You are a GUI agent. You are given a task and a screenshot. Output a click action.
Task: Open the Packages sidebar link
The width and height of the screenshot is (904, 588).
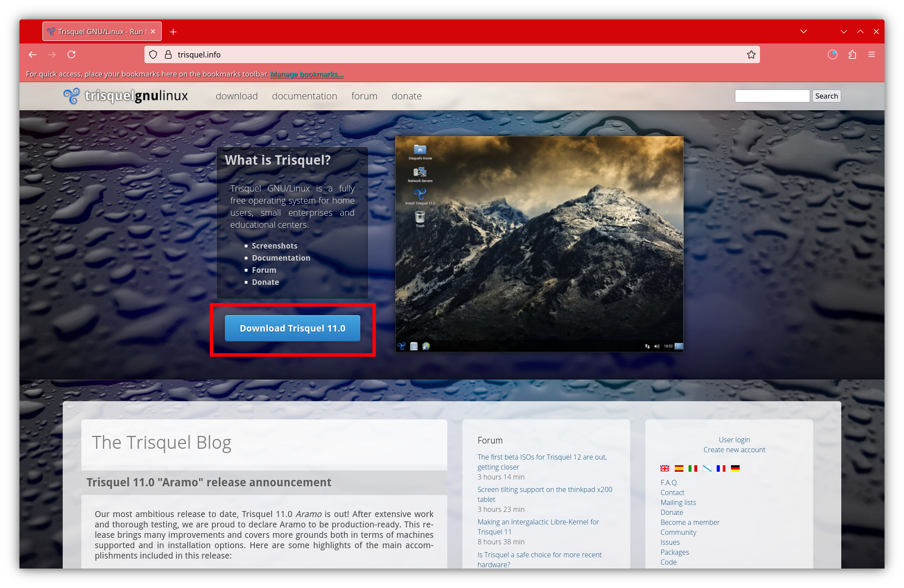675,552
